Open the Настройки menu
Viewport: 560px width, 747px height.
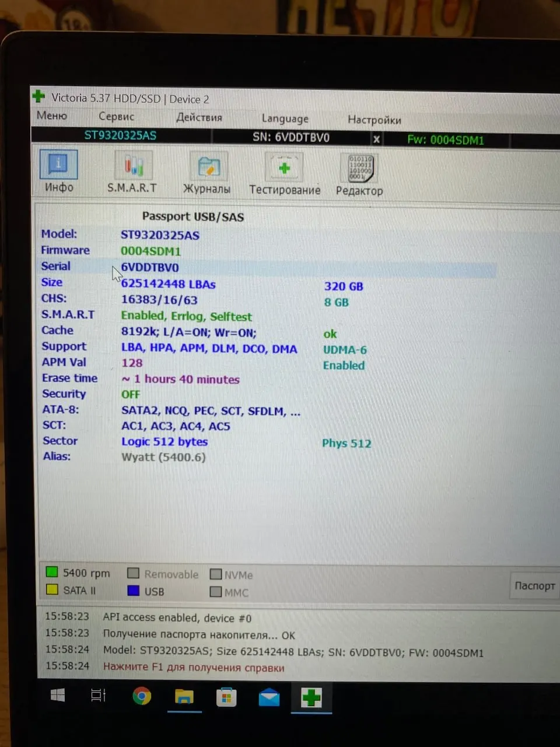[374, 120]
